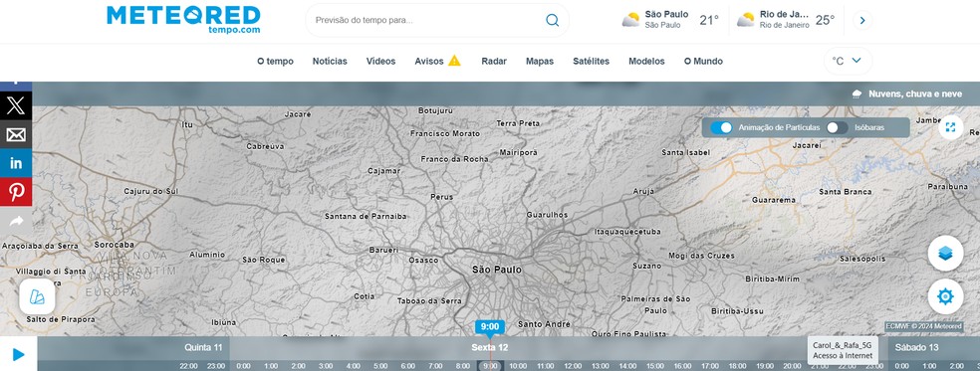Open the Radar menu item
The image size is (980, 371).
pyautogui.click(x=494, y=62)
